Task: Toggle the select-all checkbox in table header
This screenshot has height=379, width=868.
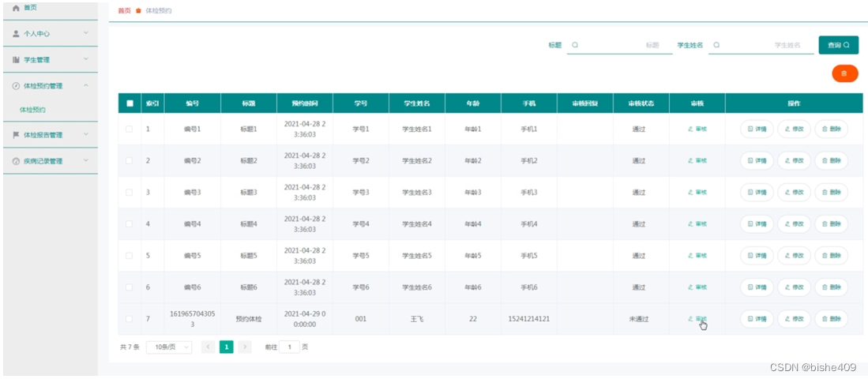Action: point(130,103)
